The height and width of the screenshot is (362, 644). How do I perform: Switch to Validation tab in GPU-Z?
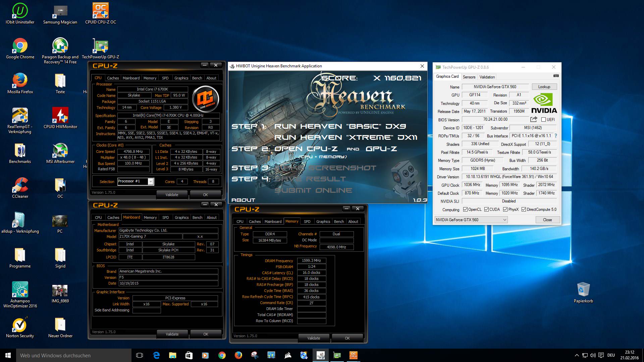487,77
